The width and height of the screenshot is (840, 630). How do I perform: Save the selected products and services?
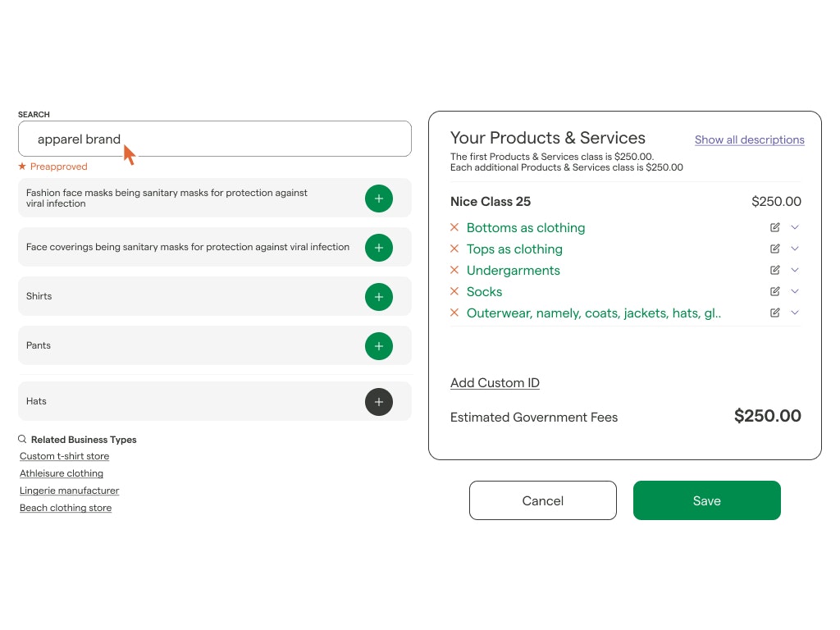point(706,500)
